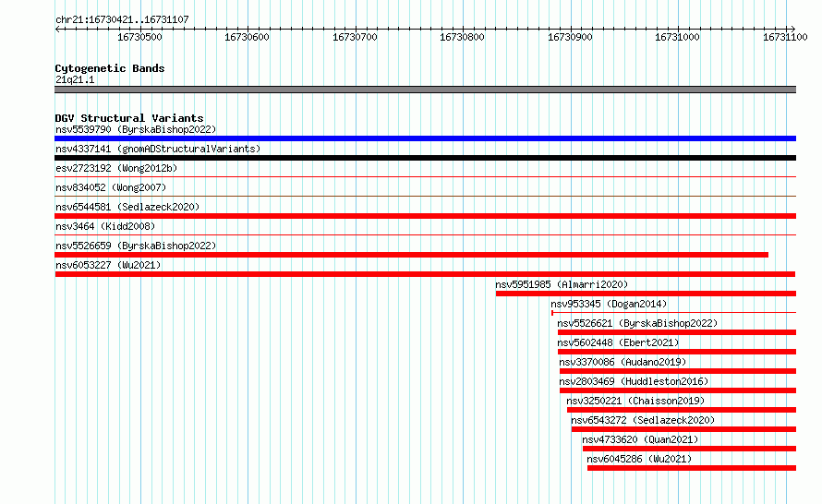Click the nsv5539790 (ByrskaBishop2022) label

click(x=136, y=129)
